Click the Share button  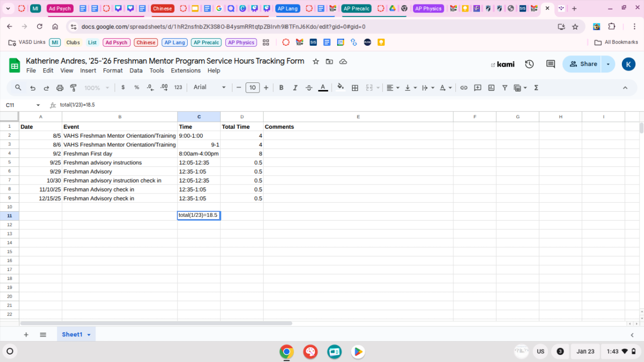(583, 64)
